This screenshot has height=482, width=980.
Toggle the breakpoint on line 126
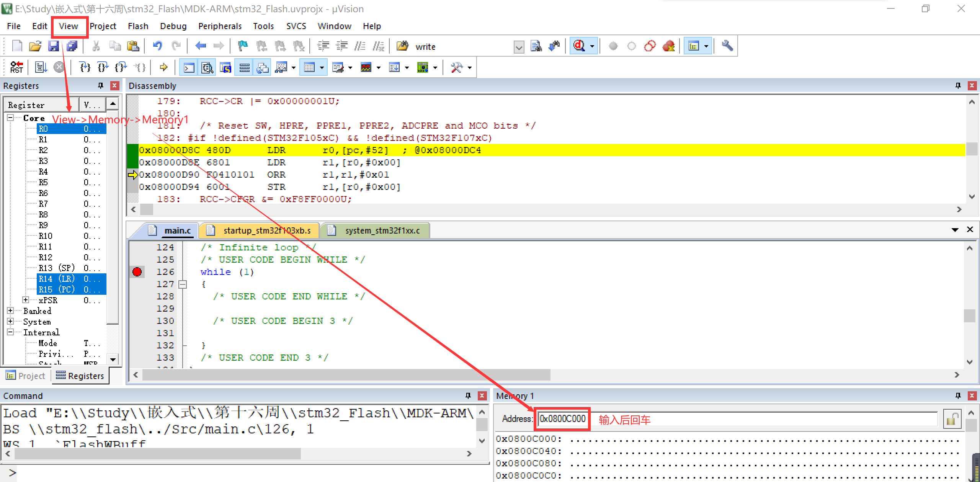[137, 272]
